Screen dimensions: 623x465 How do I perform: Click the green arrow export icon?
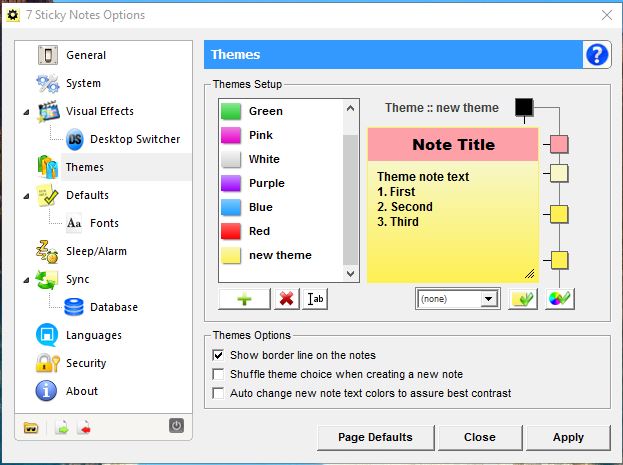[x=62, y=428]
